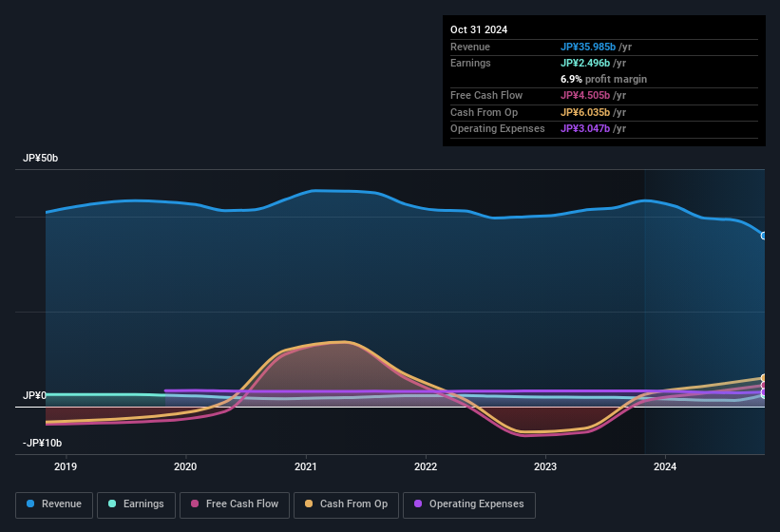Image resolution: width=780 pixels, height=532 pixels.
Task: Click the 2021 x-axis label
Action: (x=305, y=466)
